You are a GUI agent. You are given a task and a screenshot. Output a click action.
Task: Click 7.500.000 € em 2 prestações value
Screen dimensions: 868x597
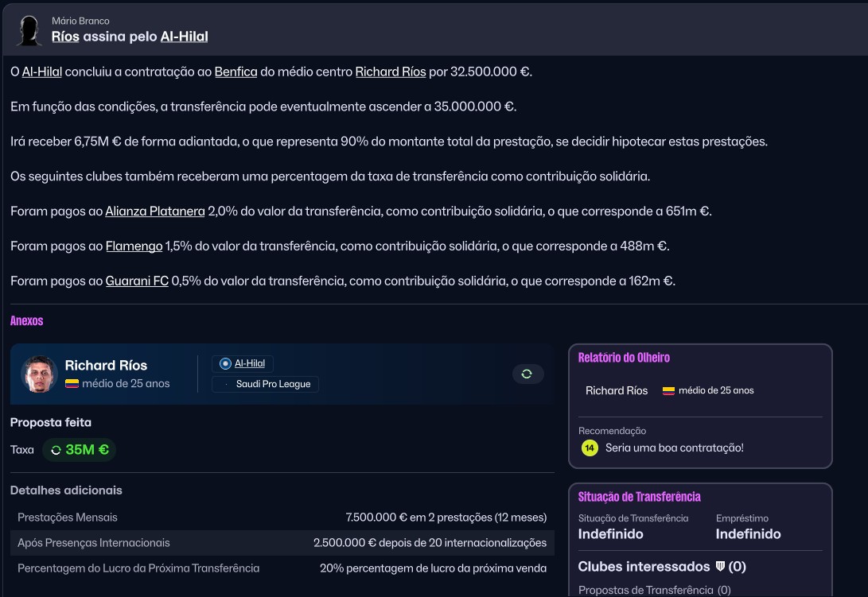[446, 518]
